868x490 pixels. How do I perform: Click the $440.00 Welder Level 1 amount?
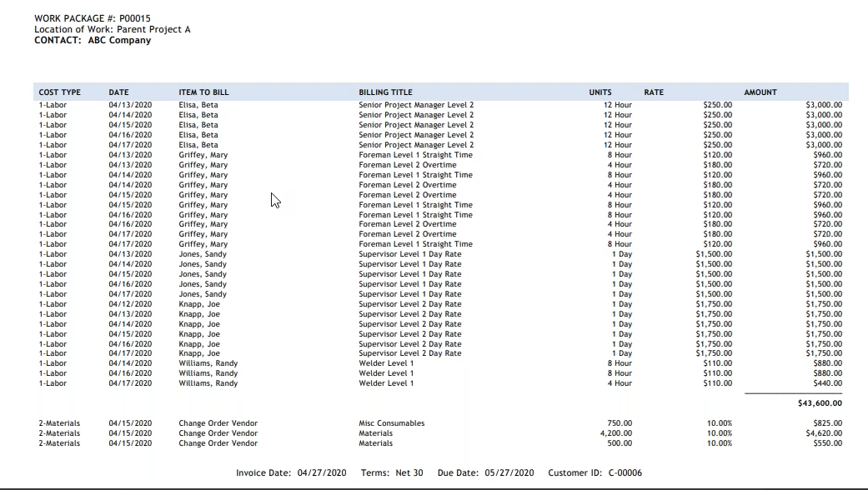tap(827, 383)
